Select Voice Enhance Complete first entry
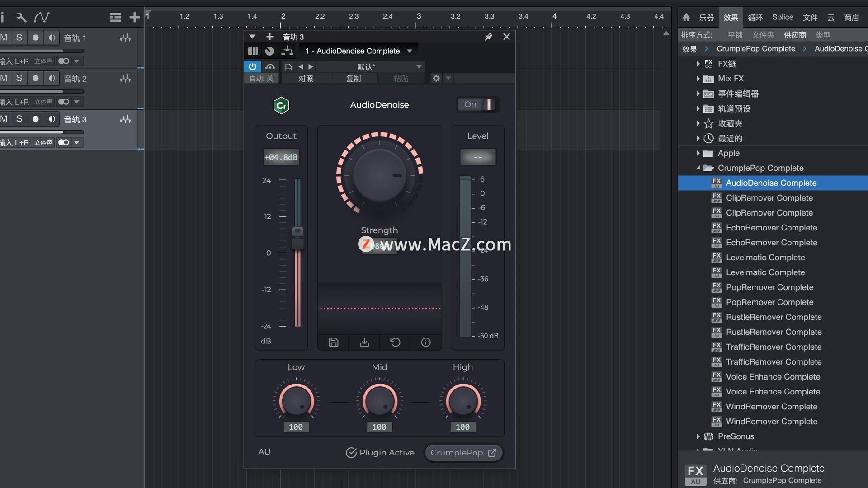 [773, 377]
